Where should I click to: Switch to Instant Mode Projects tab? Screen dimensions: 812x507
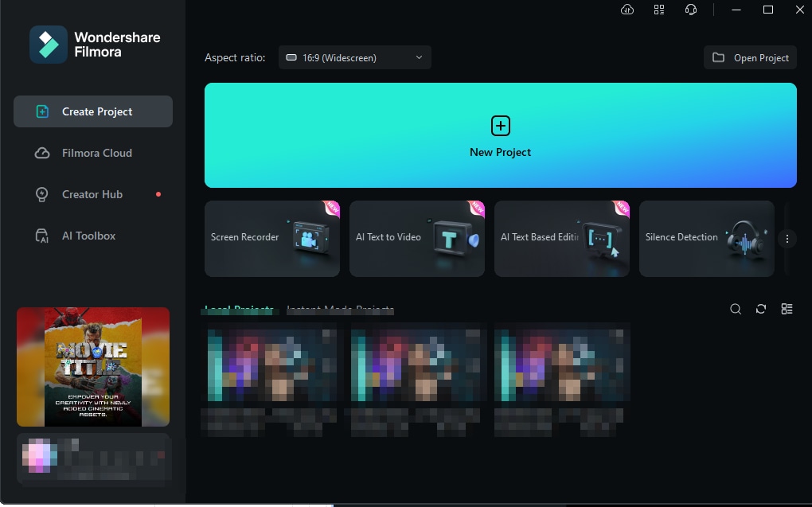tap(340, 310)
